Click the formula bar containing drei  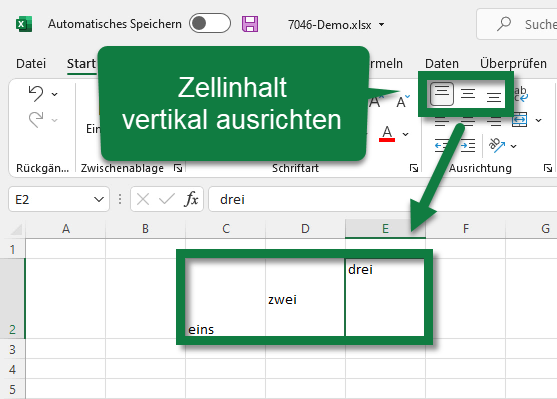(x=383, y=199)
